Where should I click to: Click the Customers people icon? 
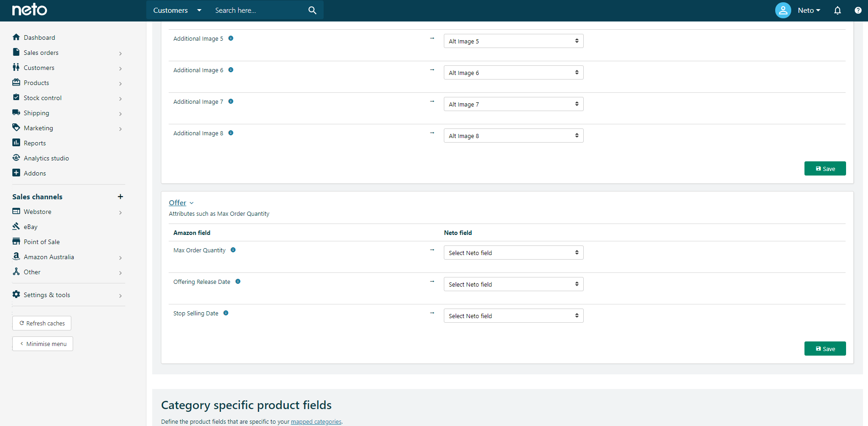tap(16, 67)
